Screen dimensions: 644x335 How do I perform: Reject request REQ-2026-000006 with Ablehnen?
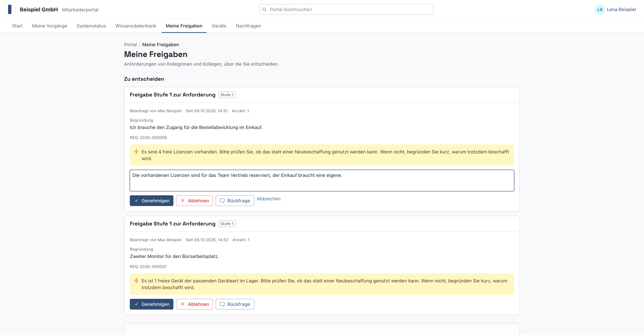click(x=195, y=201)
